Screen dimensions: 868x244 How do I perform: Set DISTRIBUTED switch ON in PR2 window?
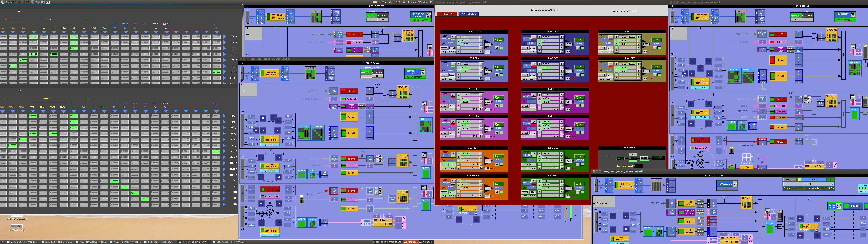(377, 76)
